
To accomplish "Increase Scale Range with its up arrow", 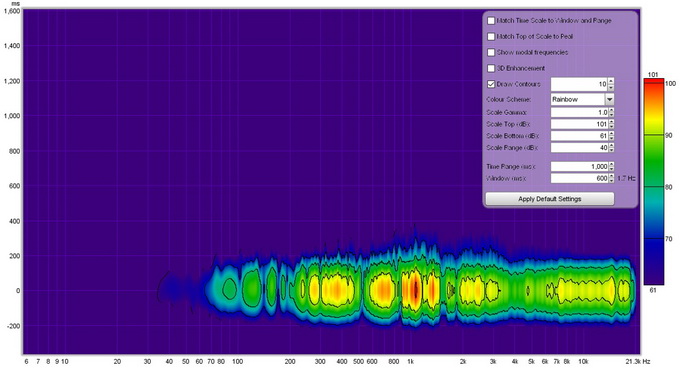I will pyautogui.click(x=611, y=145).
